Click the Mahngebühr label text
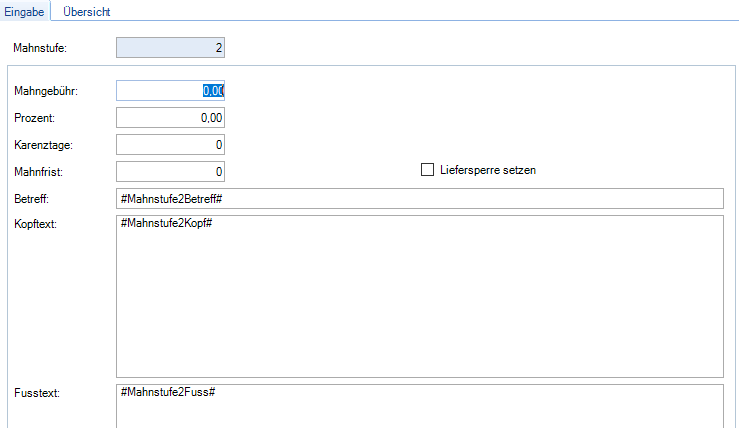Viewport: 739px width, 428px height. (46, 91)
